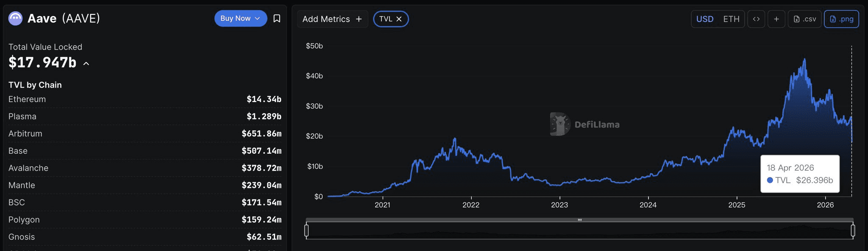868x251 pixels.
Task: Switch chart denomination to ETH
Action: [x=731, y=19]
